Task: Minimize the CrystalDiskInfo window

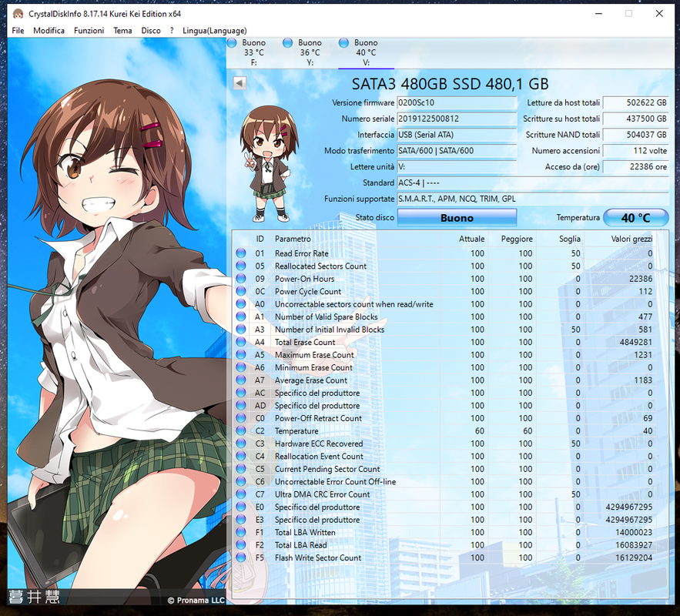Action: pyautogui.click(x=599, y=14)
